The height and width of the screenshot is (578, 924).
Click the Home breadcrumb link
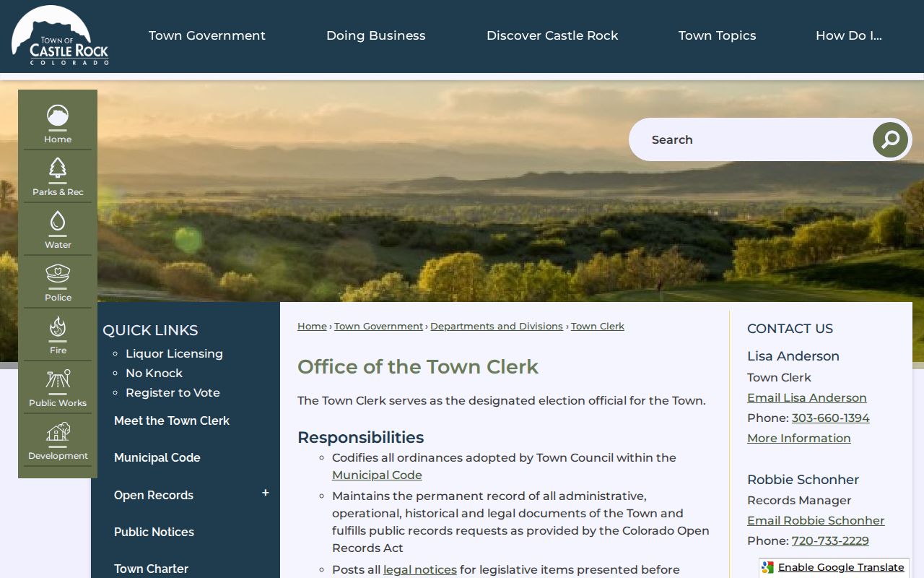click(312, 327)
